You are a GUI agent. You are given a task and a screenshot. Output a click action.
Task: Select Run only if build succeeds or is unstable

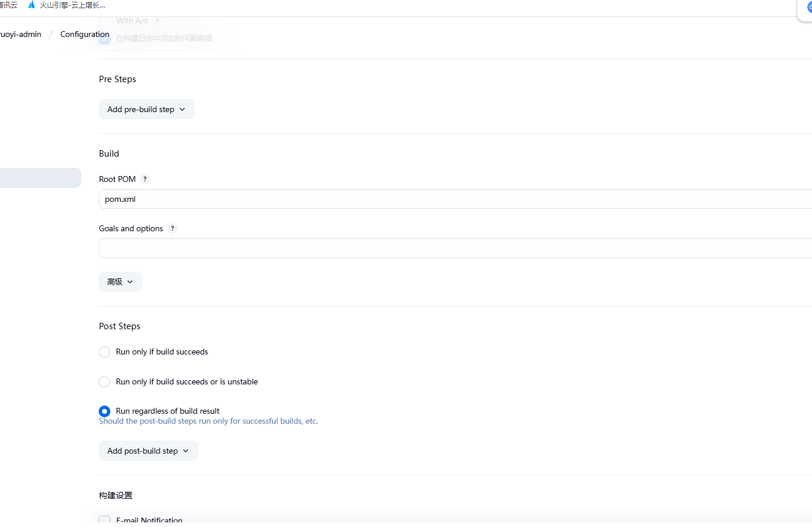pos(105,382)
